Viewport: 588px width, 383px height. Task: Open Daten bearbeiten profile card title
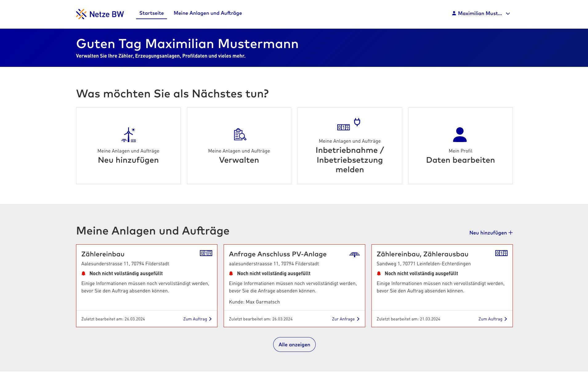point(460,160)
